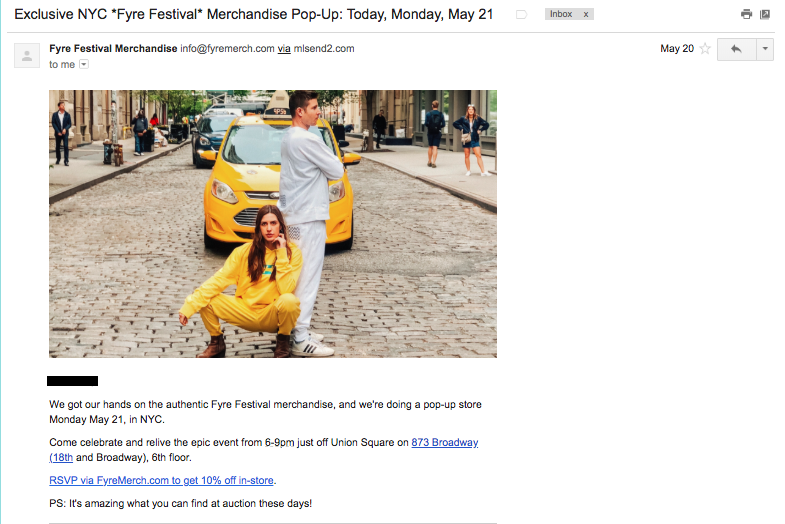The image size is (785, 524).
Task: Click the '(18th' link in the address
Action: coord(61,457)
